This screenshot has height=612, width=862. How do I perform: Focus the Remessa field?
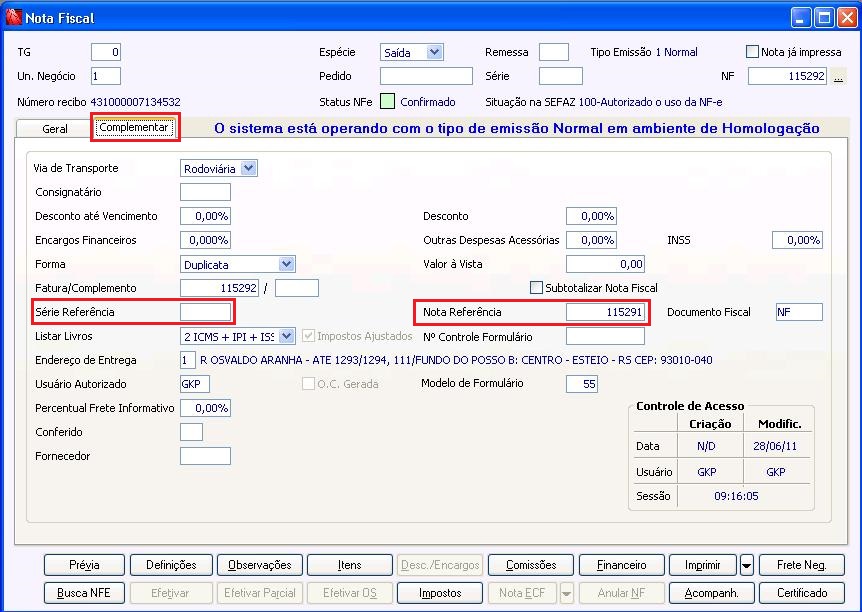[x=554, y=52]
